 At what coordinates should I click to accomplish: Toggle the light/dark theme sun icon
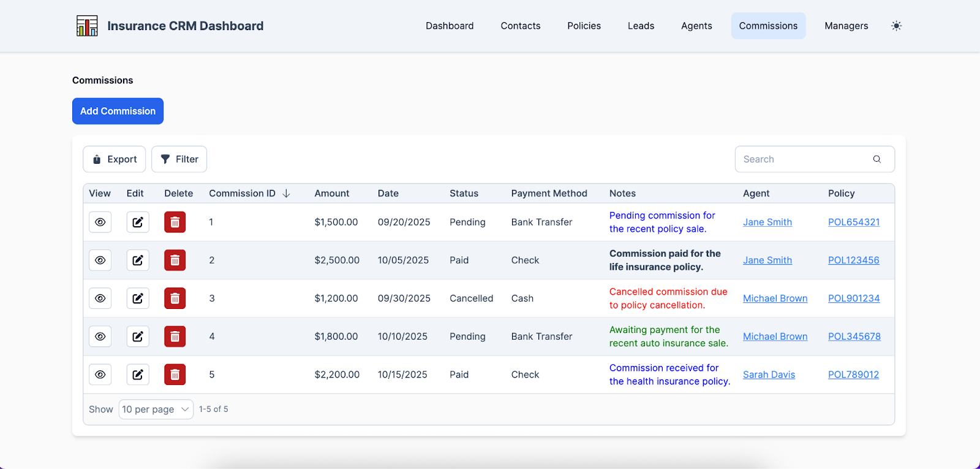tap(896, 26)
